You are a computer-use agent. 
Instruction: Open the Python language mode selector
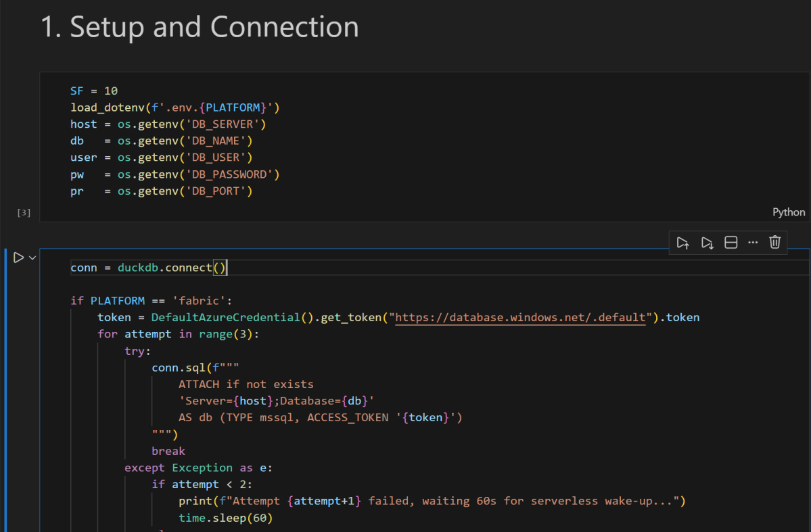click(x=788, y=212)
